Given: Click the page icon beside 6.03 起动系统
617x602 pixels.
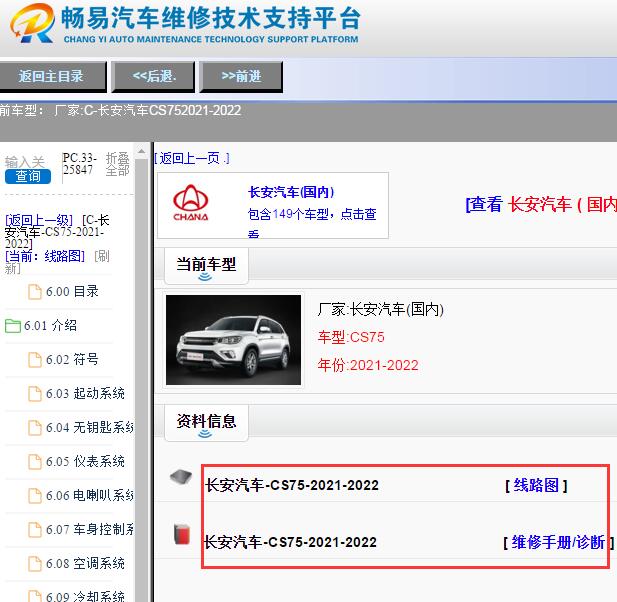Looking at the screenshot, I should point(35,393).
